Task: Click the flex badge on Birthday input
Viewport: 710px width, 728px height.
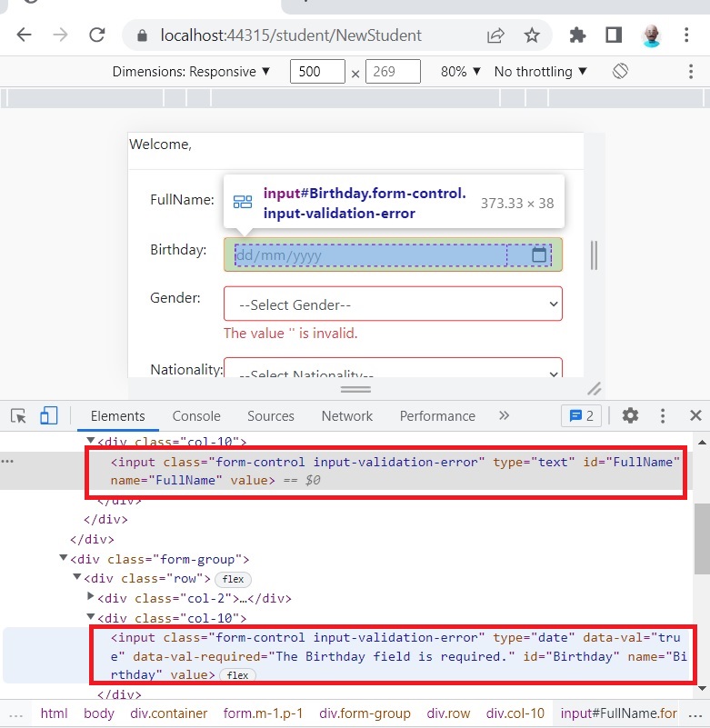Action: tap(238, 675)
